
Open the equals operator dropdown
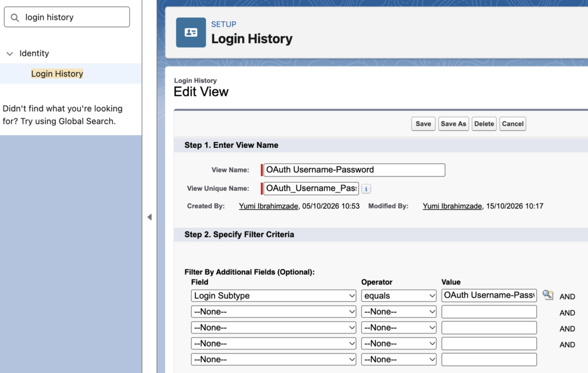click(x=399, y=295)
